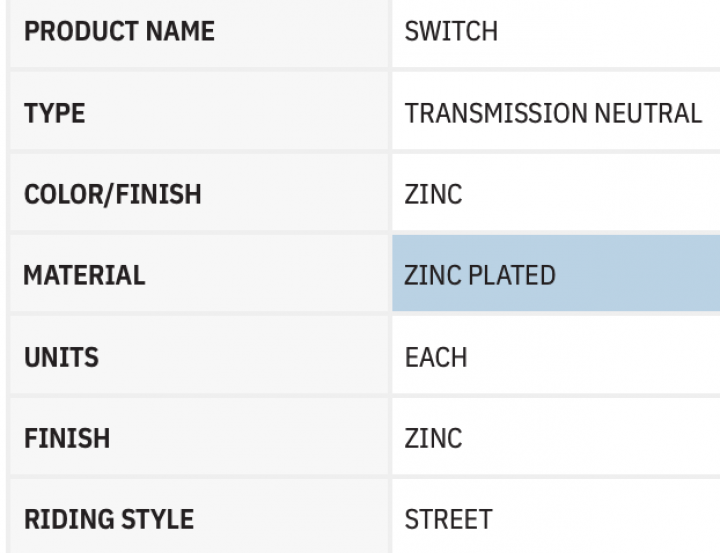This screenshot has width=720, height=553.
Task: Click the MATERIAL label cell
Action: (x=199, y=273)
